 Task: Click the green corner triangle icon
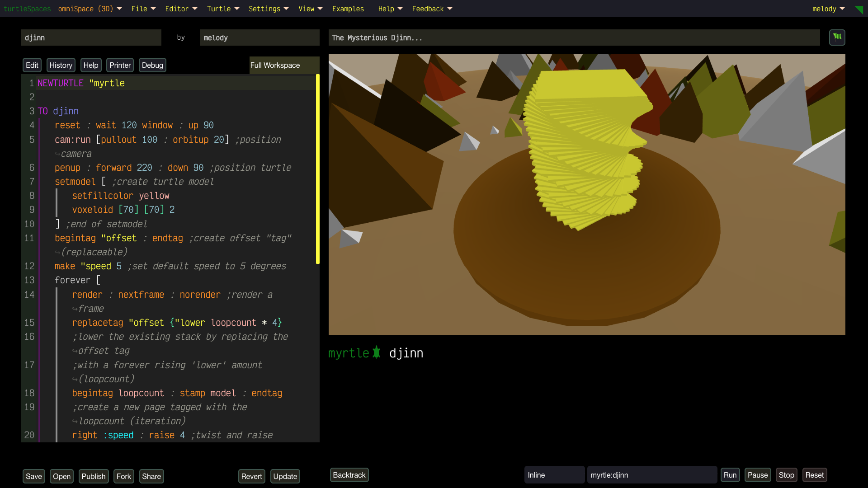[x=859, y=9]
